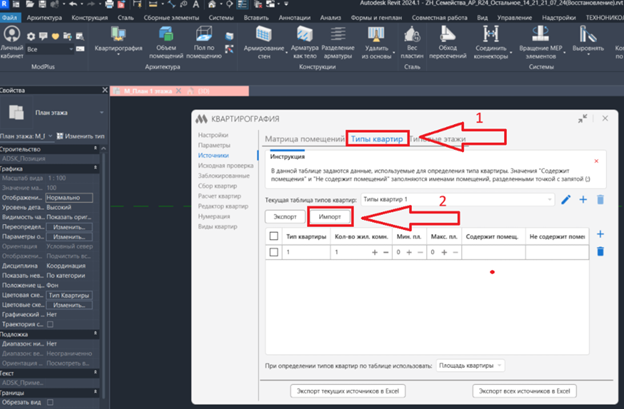The height and width of the screenshot is (409, 624).
Task: Click the Undo arrow in quick access toolbar
Action: click(73, 4)
